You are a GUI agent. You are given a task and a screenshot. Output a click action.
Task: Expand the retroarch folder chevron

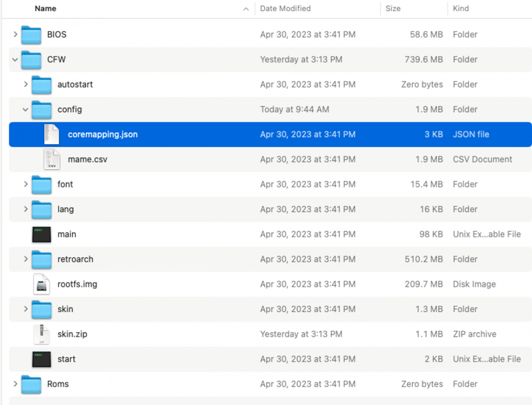click(x=26, y=259)
